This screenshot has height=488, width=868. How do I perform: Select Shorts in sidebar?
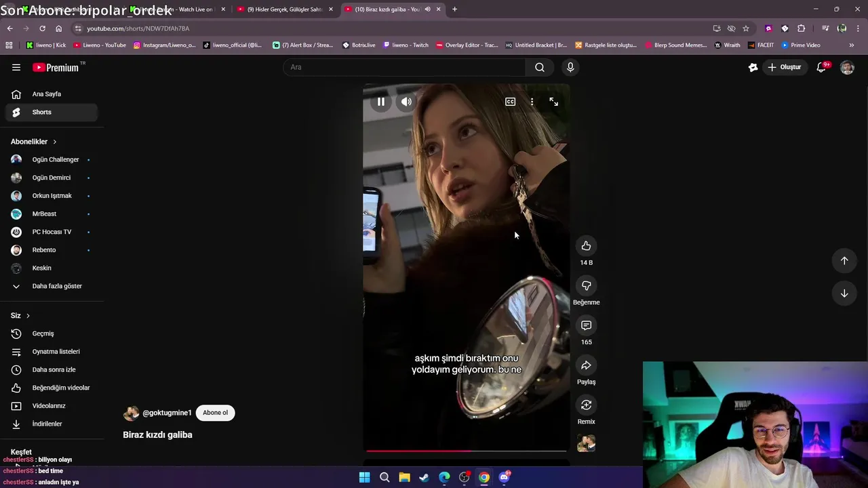52,112
